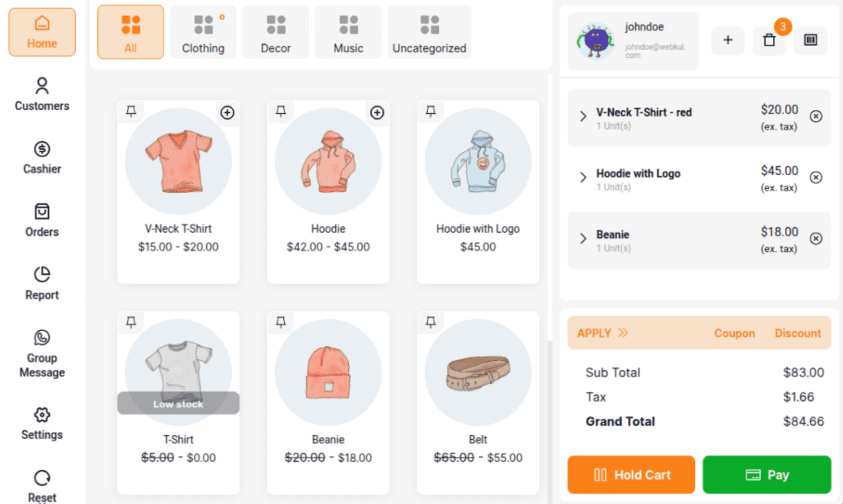Open the Cashier panel
The image size is (843, 504).
point(42,157)
